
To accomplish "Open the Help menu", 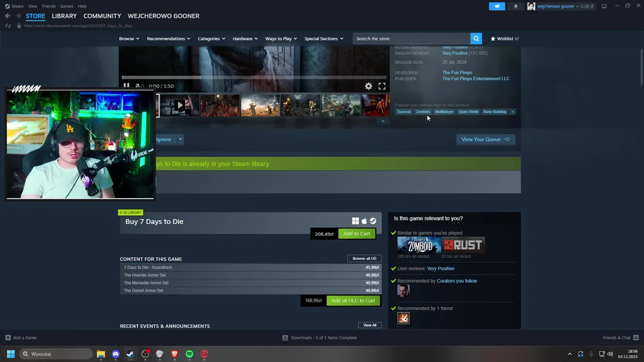I will [x=82, y=6].
